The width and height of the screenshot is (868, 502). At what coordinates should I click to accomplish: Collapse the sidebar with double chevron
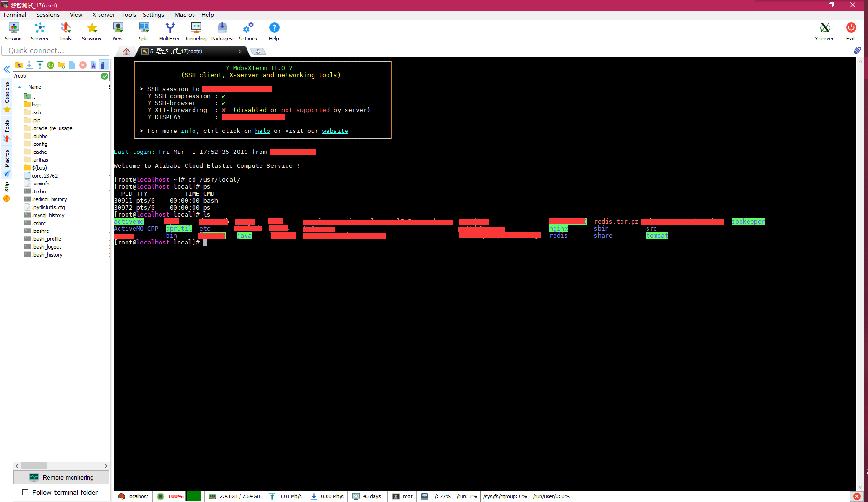[x=7, y=69]
